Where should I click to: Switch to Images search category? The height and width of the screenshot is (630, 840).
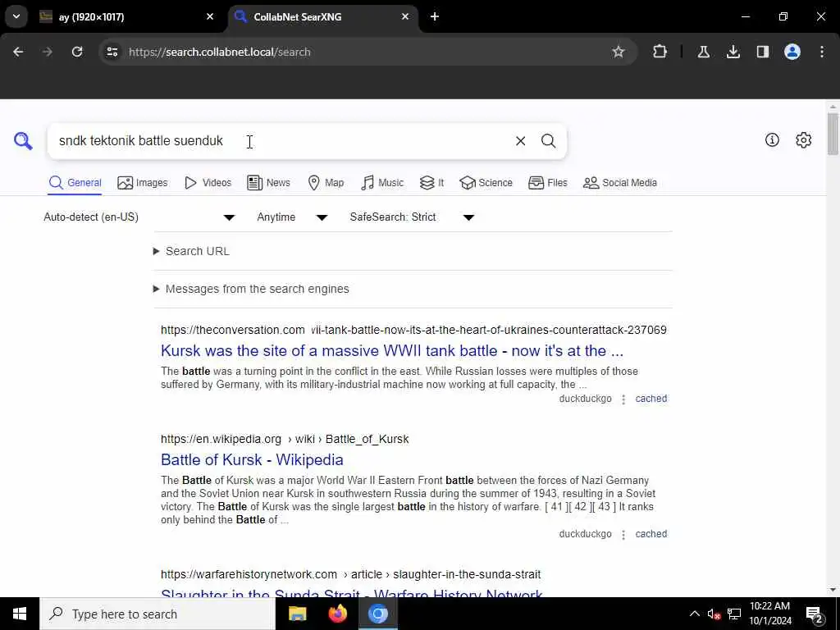coord(143,183)
